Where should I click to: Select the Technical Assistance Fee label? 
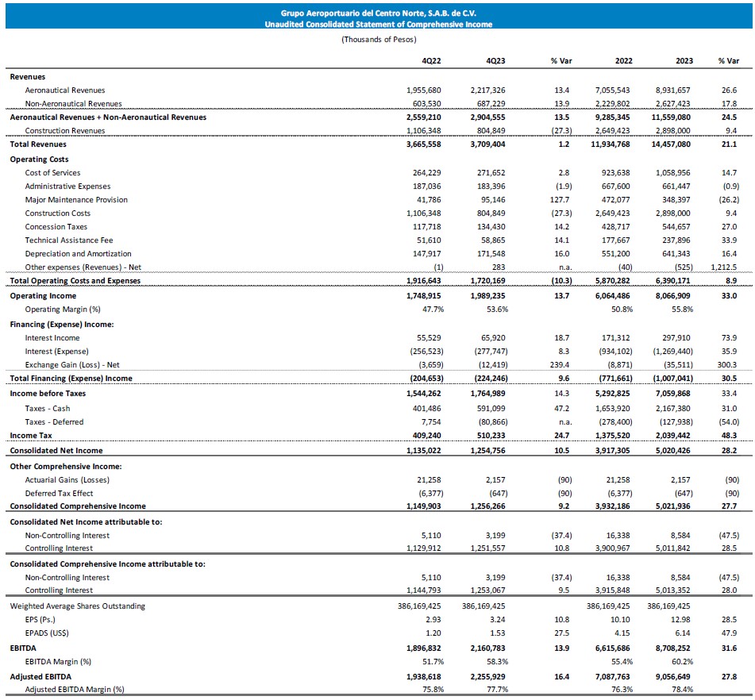[68, 240]
